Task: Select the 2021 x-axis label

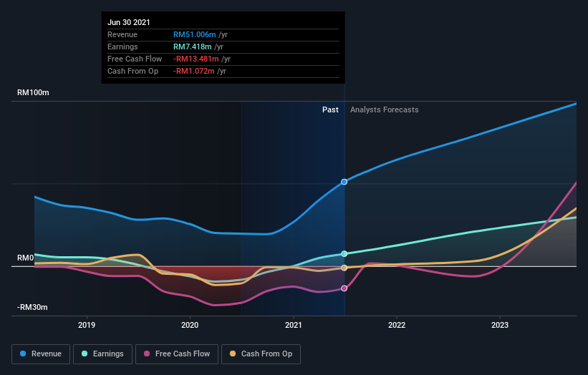Action: (293, 325)
